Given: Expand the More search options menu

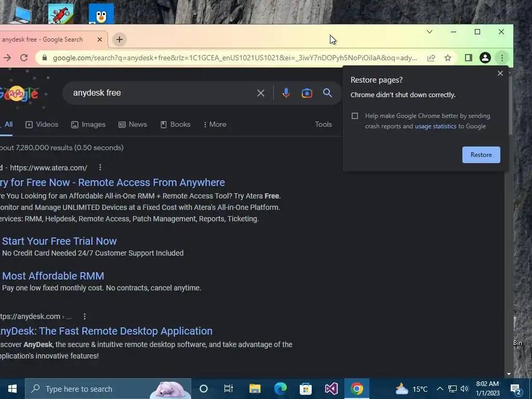Looking at the screenshot, I should [215, 125].
